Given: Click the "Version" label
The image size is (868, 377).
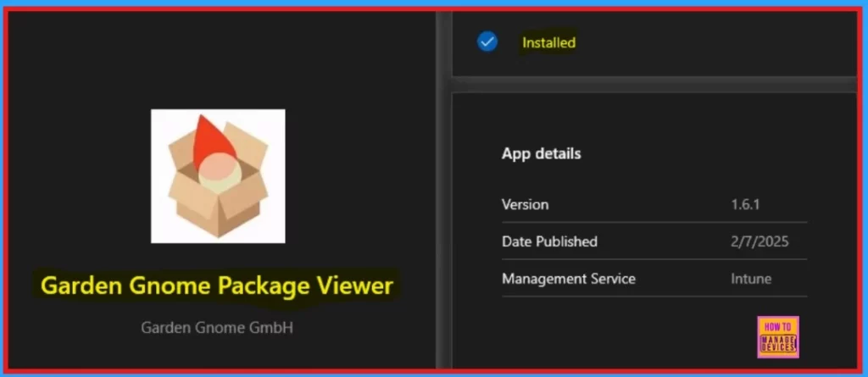Looking at the screenshot, I should (x=525, y=205).
